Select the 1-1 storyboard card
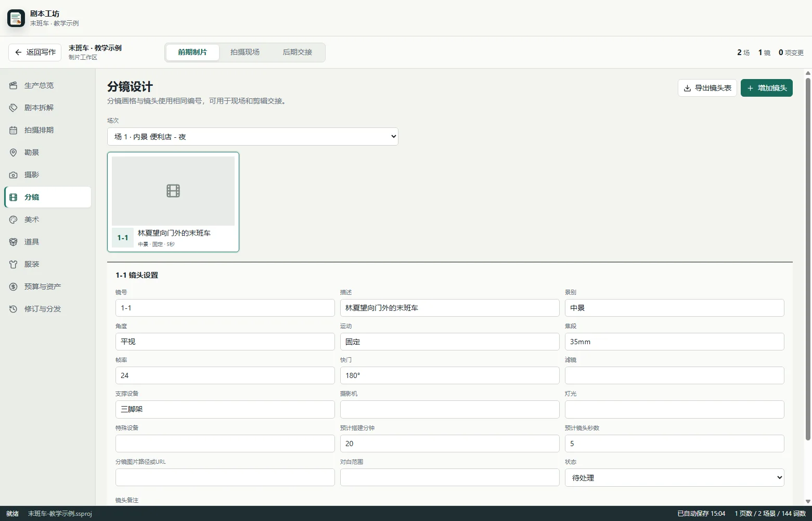Image resolution: width=812 pixels, height=521 pixels. click(173, 202)
